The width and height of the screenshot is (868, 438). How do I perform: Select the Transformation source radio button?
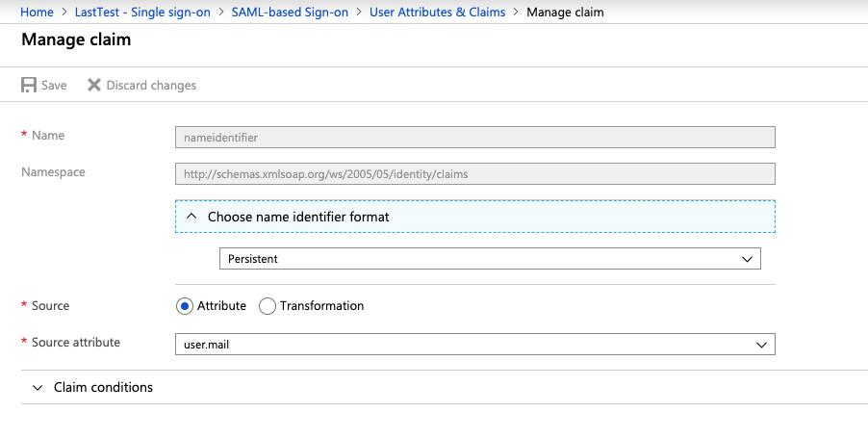pyautogui.click(x=266, y=306)
